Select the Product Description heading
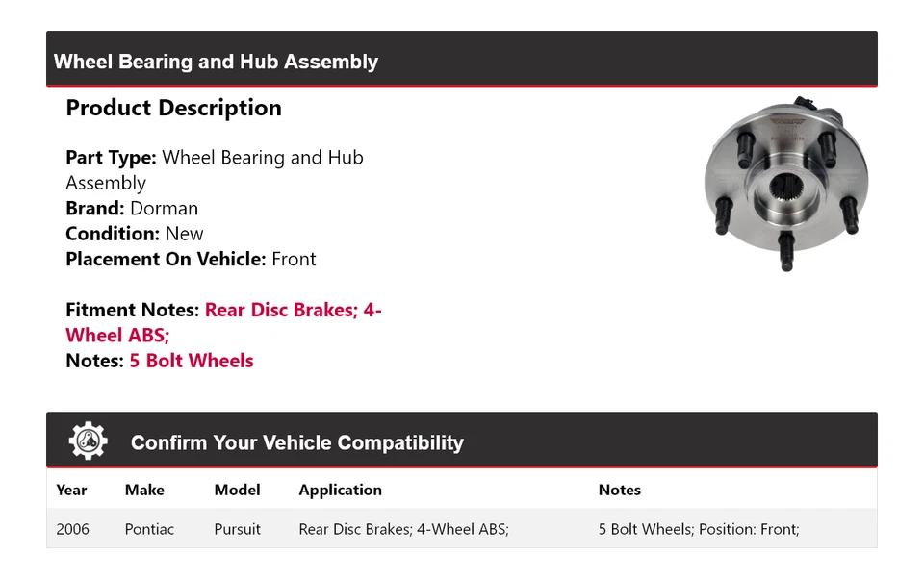The image size is (924, 579). pyautogui.click(x=174, y=108)
